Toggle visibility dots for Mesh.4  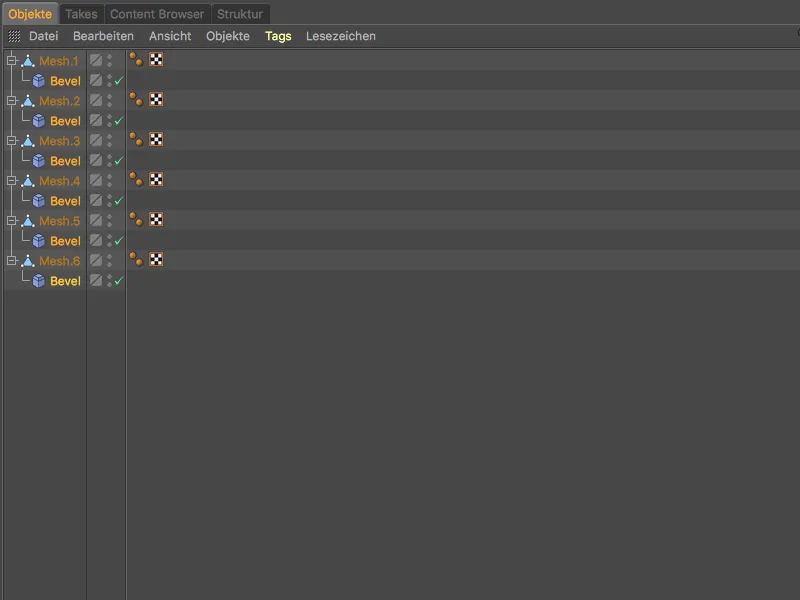(109, 180)
